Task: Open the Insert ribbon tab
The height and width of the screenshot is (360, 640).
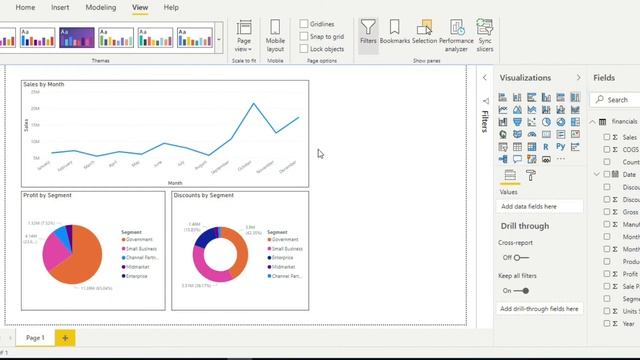Action: (x=60, y=7)
